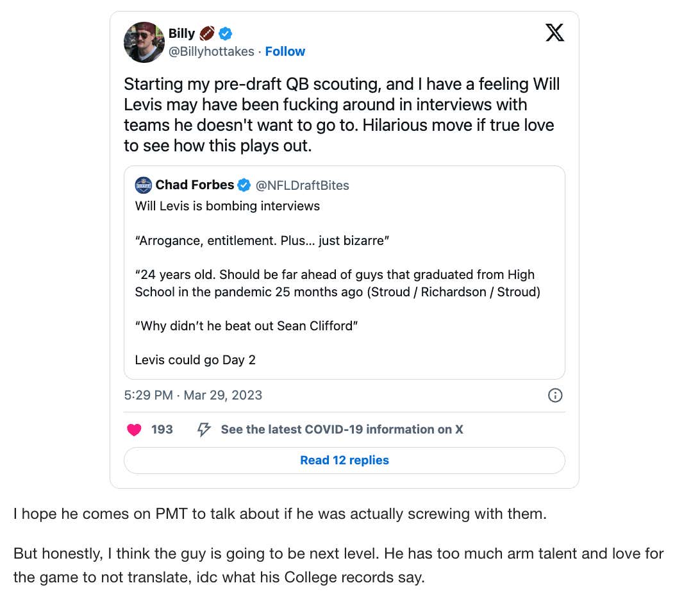
Task: Open the @Billyhottakes handle
Action: point(212,51)
